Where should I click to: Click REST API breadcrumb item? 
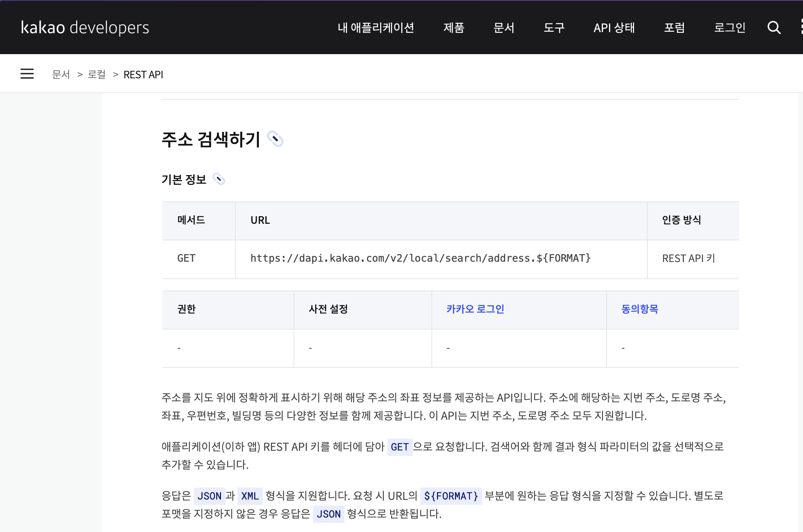143,74
